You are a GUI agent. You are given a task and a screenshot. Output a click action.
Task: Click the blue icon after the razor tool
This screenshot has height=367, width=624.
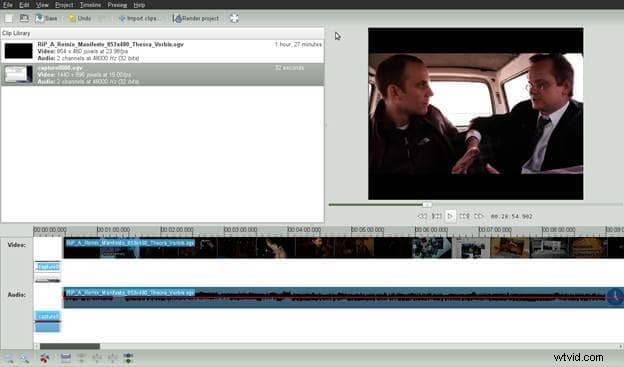pos(66,358)
